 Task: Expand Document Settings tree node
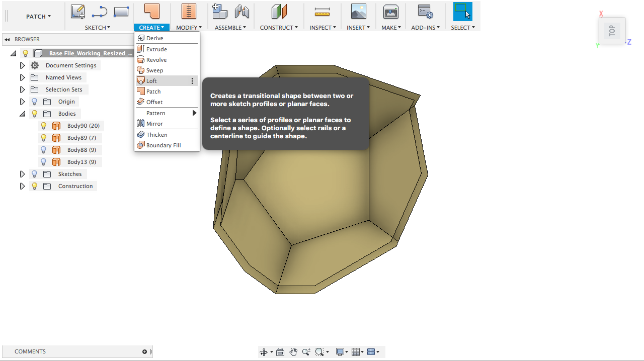point(22,65)
